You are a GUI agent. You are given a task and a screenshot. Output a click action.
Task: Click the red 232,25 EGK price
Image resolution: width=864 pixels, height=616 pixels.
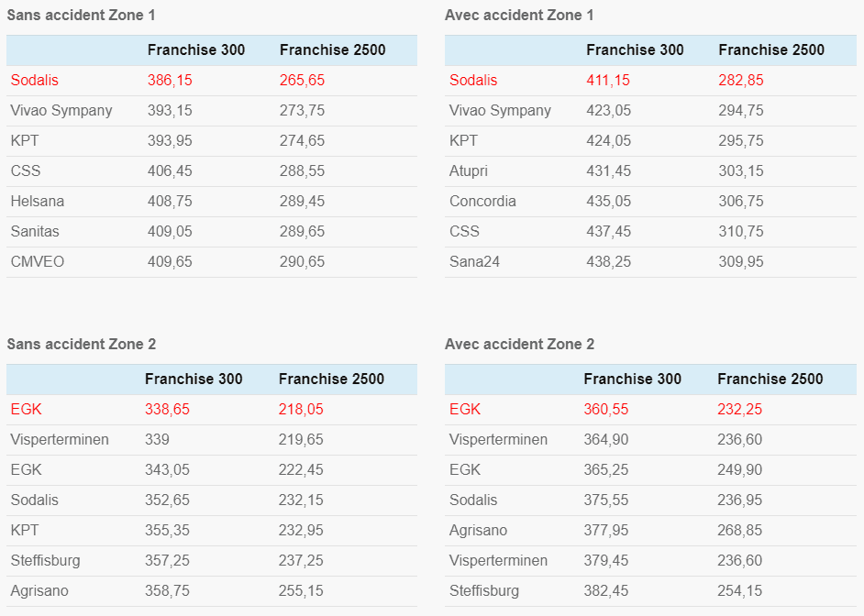[x=739, y=410]
